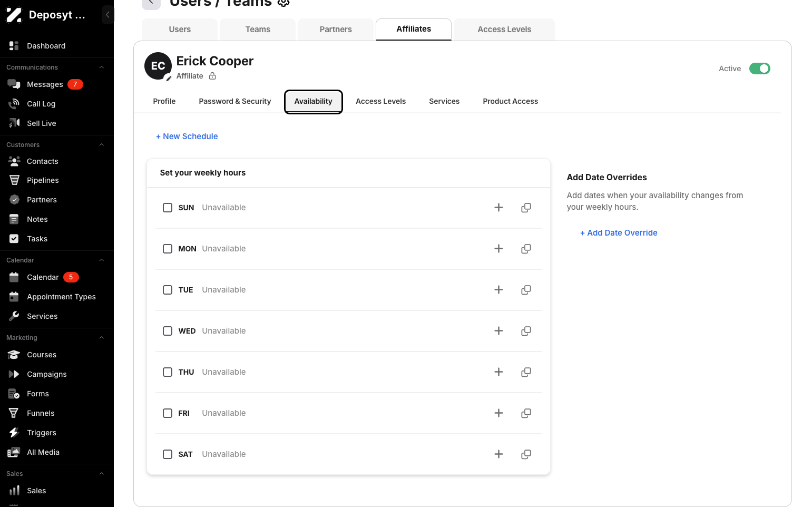Click the lock icon beside Affiliate
Screen dimensions: 812x507
click(212, 76)
